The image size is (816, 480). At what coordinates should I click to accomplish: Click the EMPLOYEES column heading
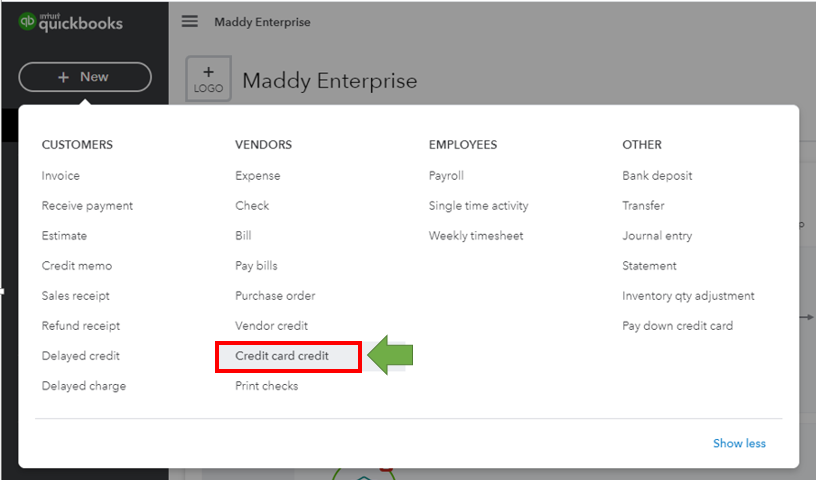click(x=463, y=145)
